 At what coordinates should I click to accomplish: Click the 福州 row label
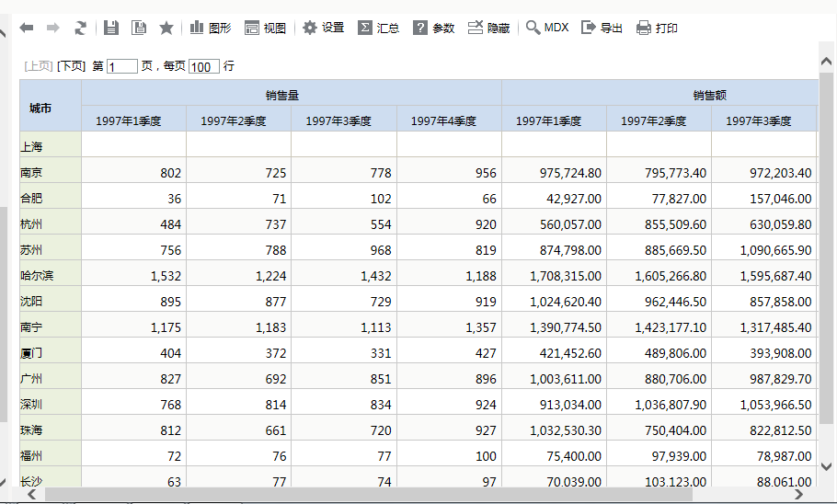click(x=51, y=453)
